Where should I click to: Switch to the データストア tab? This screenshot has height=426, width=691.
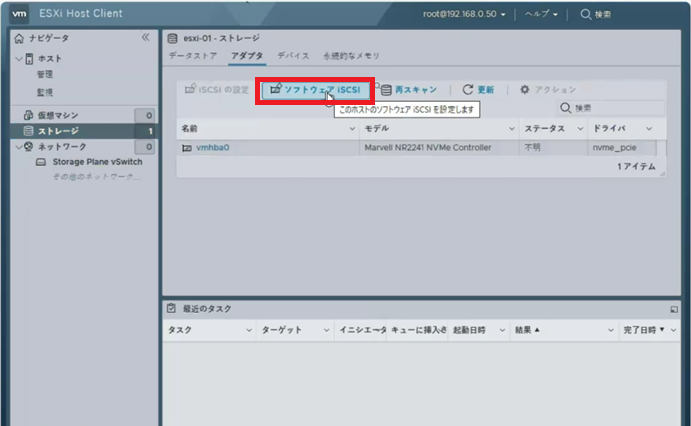[192, 55]
